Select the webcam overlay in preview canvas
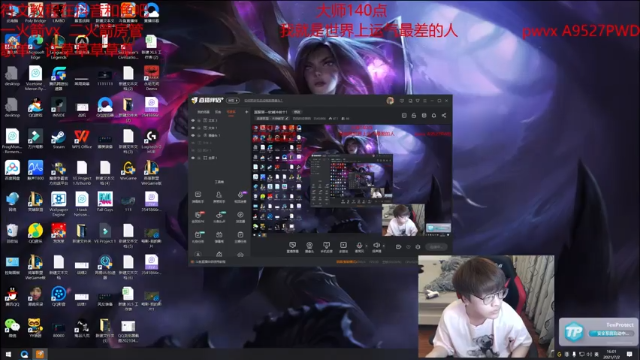The image size is (640, 360). [403, 220]
